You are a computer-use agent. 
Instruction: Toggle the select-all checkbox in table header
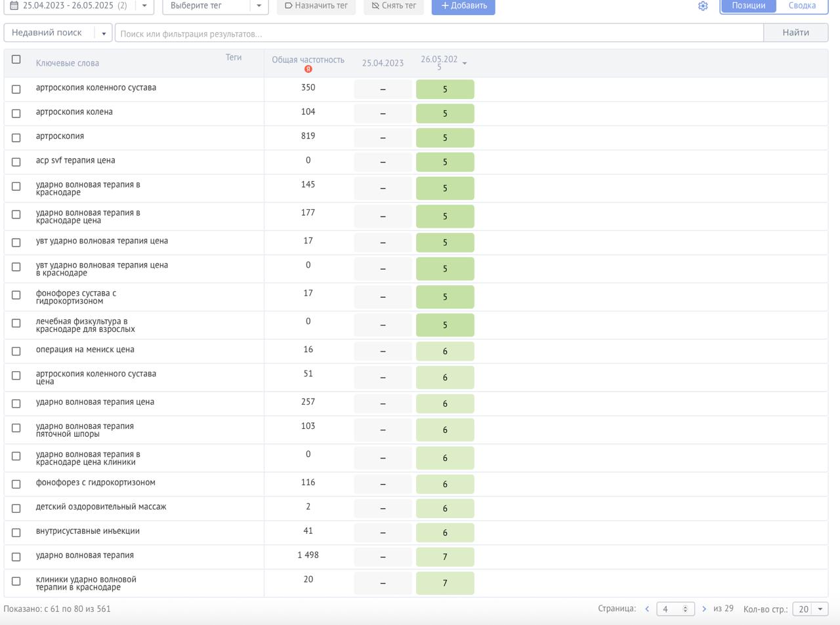16,60
